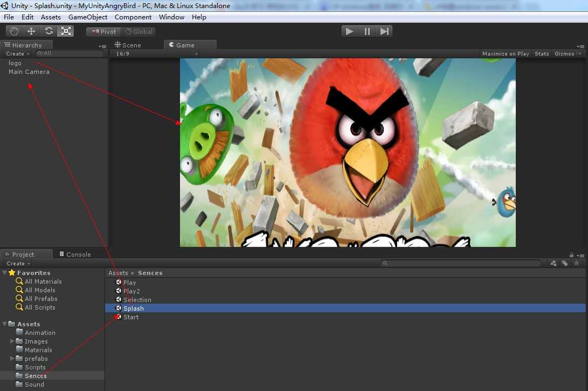The image size is (588, 391).
Task: Click the Step frame button
Action: pos(384,31)
